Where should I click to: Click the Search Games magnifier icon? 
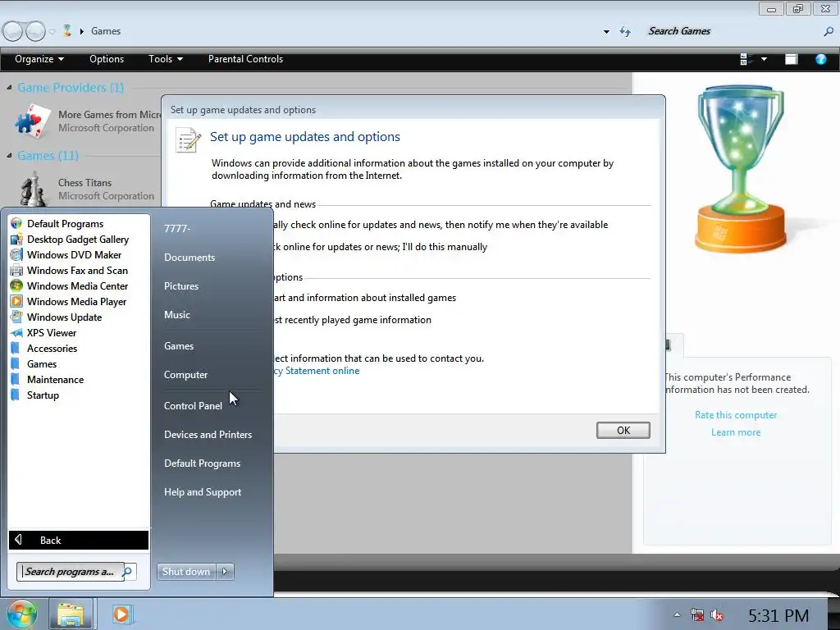coord(829,32)
